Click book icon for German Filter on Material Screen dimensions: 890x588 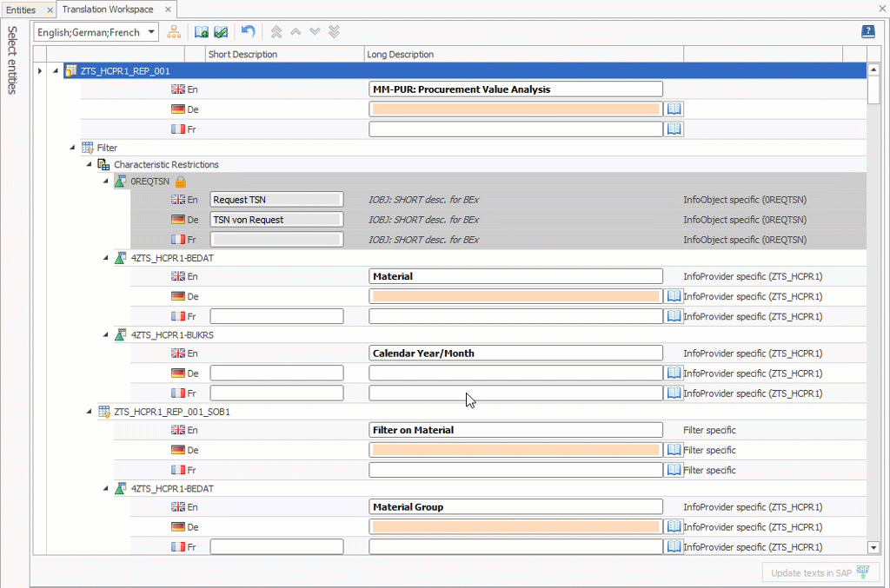click(674, 450)
